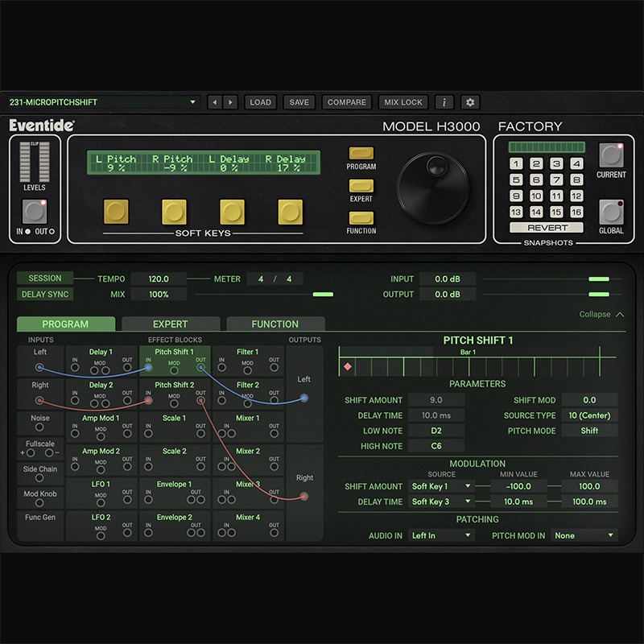This screenshot has height=644, width=644.
Task: Click Pitch Shift 1 MOD jack
Action: (x=174, y=370)
